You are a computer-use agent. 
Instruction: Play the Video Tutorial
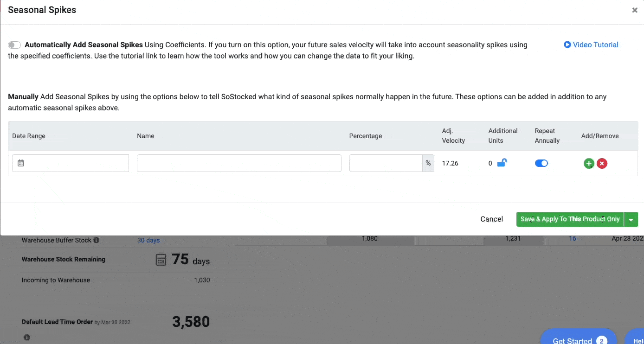point(591,45)
